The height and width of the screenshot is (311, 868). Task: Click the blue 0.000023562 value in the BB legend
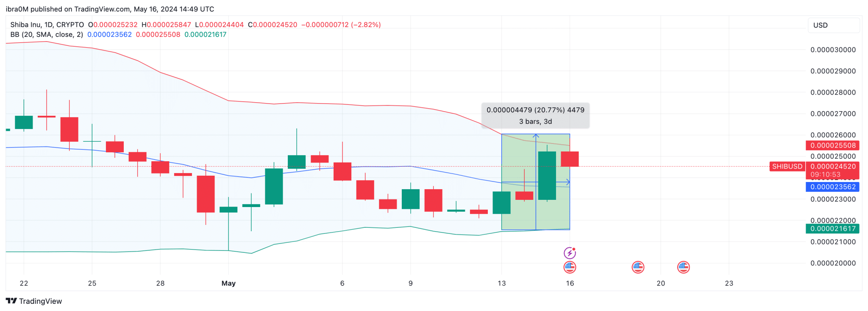coord(109,34)
